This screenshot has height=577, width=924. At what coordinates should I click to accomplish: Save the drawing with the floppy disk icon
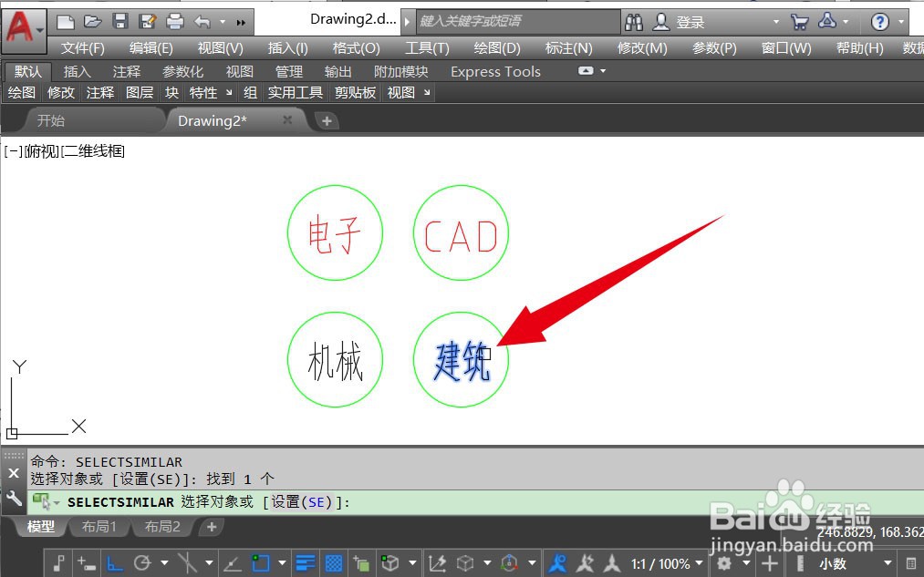[120, 22]
